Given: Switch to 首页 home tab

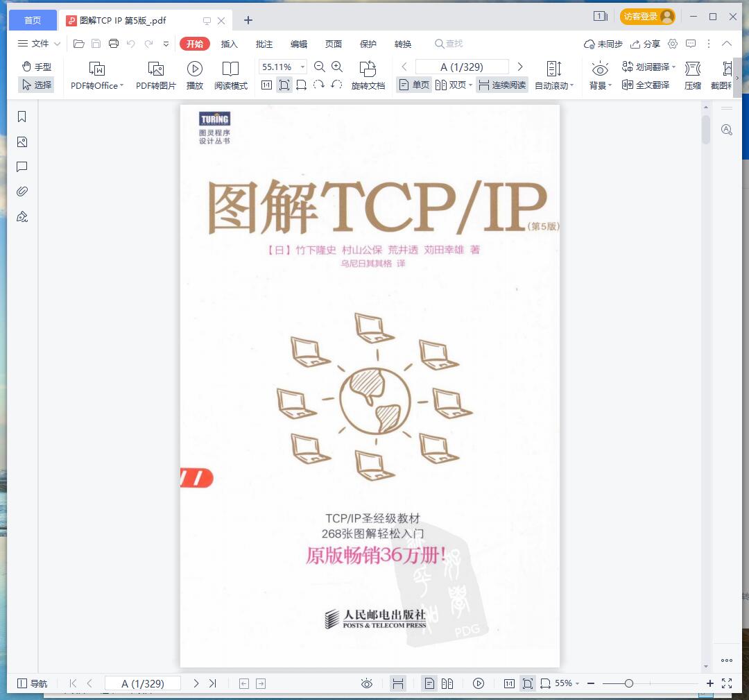Looking at the screenshot, I should click(33, 20).
